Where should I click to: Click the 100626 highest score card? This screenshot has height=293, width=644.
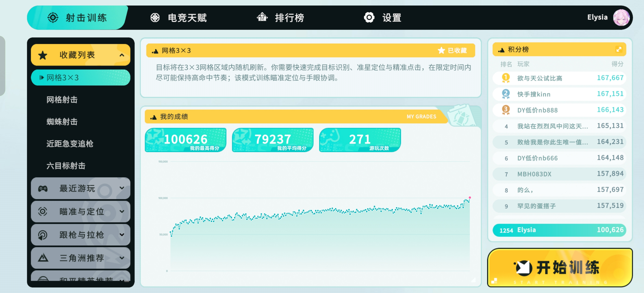pos(186,140)
